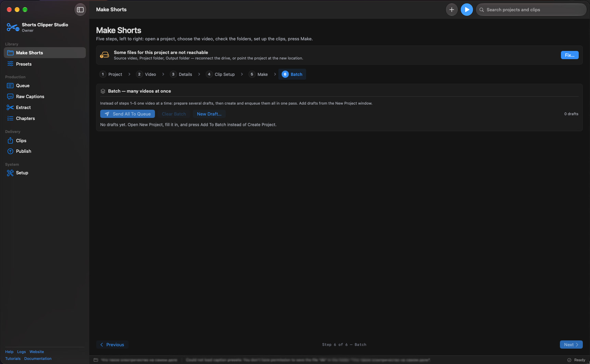Viewport: 590px width, 364px height.
Task: Click the folder icon in status bar
Action: coord(96,360)
